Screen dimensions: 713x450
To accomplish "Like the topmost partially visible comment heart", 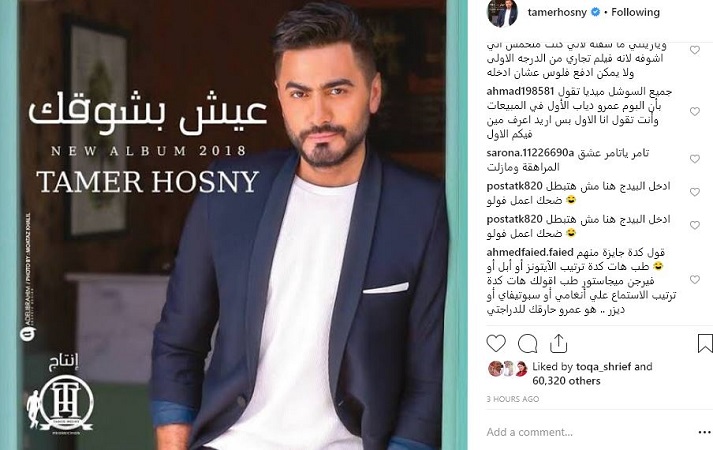I will (x=695, y=50).
